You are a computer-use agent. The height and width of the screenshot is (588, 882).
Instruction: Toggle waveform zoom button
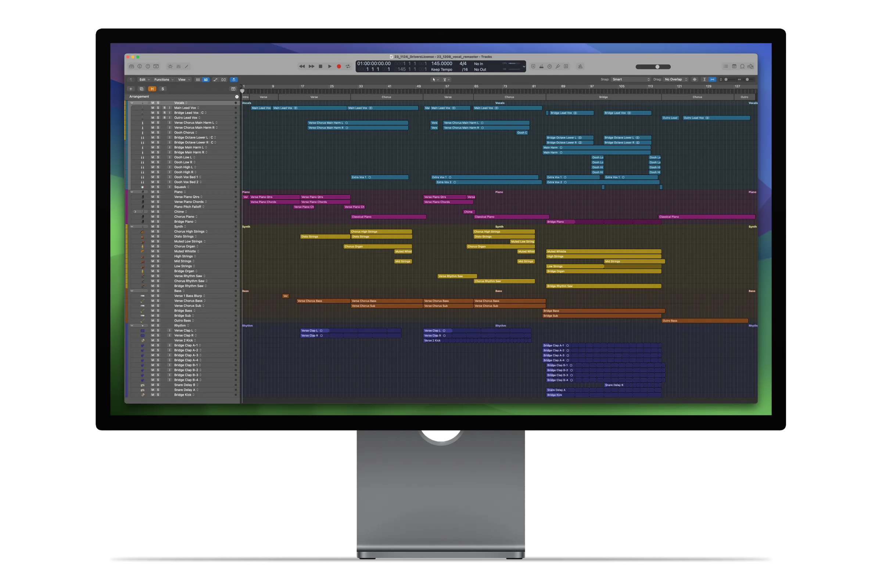point(695,79)
